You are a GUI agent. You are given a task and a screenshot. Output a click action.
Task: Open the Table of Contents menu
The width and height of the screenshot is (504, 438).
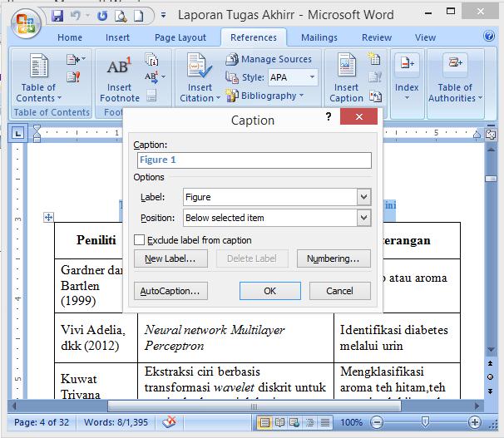38,77
